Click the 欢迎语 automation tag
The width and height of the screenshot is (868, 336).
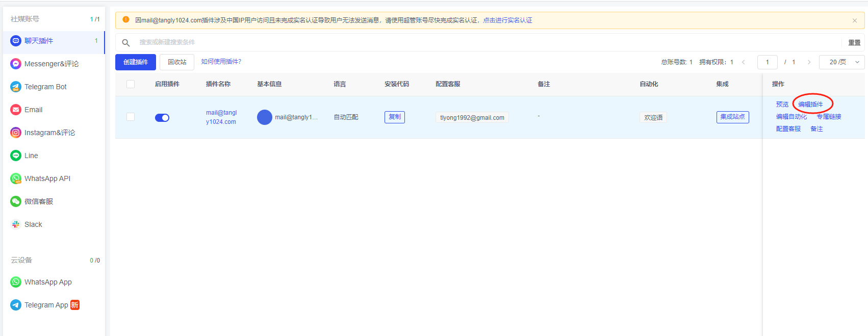click(653, 118)
